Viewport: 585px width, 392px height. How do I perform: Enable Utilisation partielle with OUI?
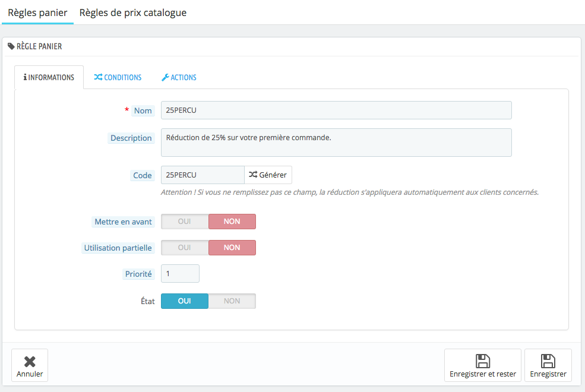(x=185, y=248)
